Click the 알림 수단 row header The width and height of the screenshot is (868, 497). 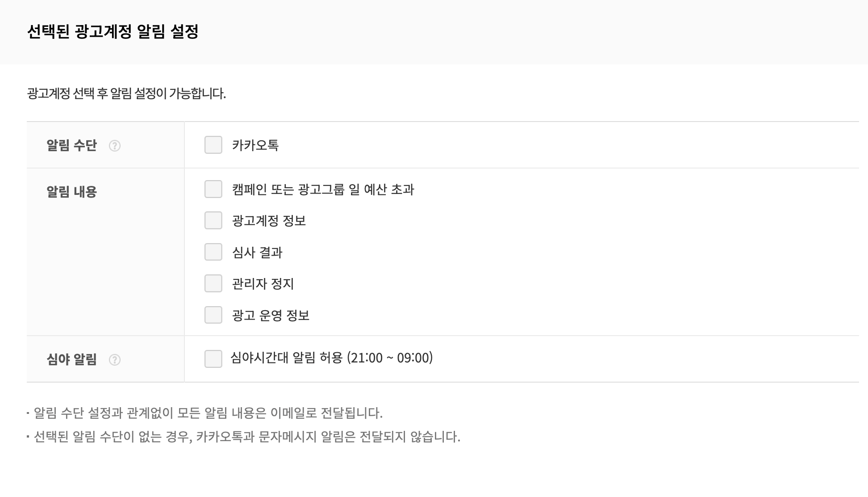(71, 146)
